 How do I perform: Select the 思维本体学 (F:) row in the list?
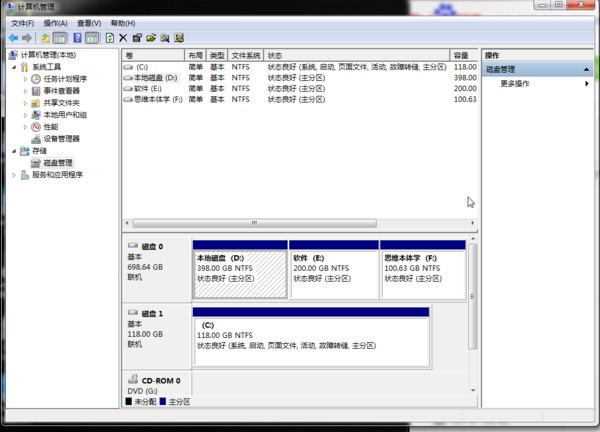point(300,99)
